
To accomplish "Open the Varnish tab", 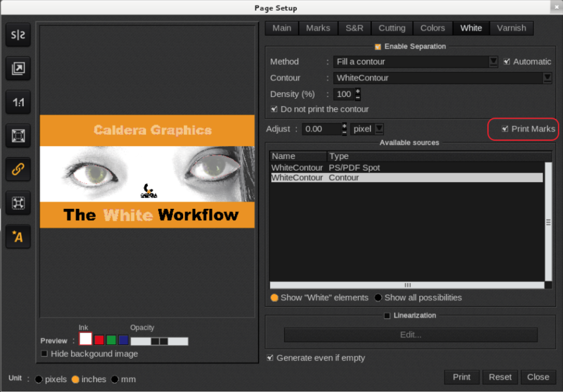I will click(511, 28).
